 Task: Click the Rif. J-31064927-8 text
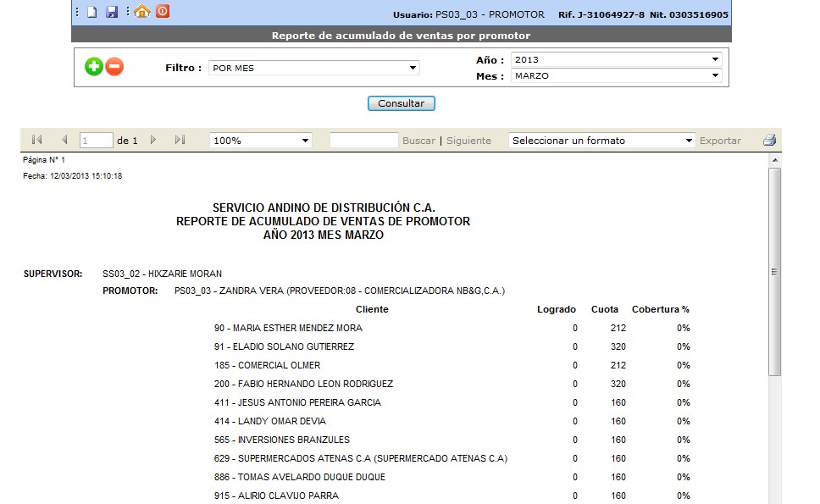coord(601,14)
